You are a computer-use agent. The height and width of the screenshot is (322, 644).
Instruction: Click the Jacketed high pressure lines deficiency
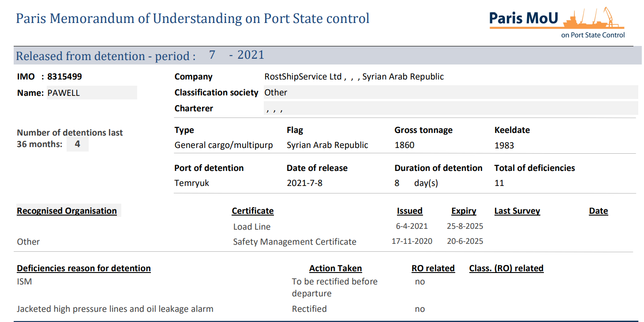pos(115,309)
